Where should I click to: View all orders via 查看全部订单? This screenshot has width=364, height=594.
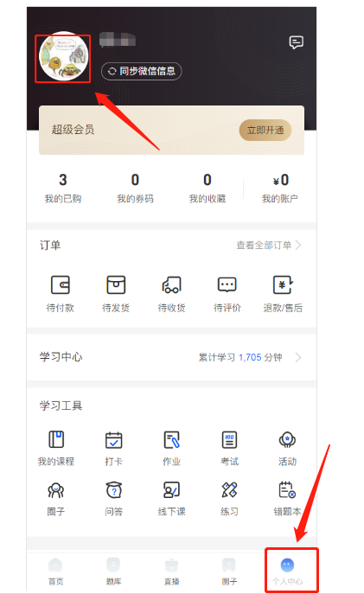coord(264,245)
